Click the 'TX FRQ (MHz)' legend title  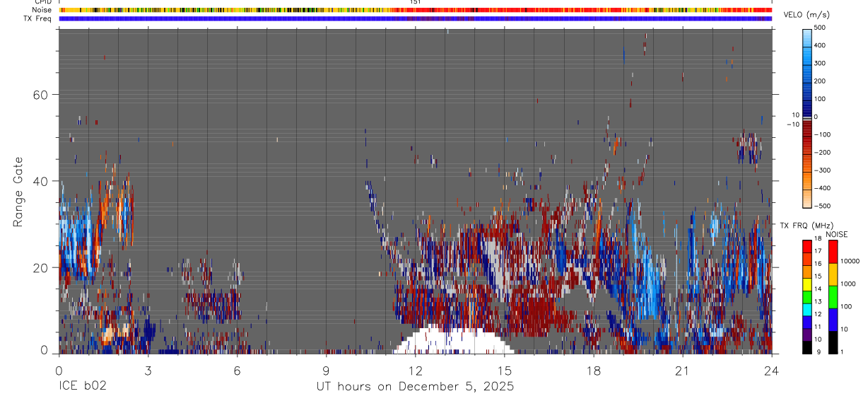coord(809,225)
